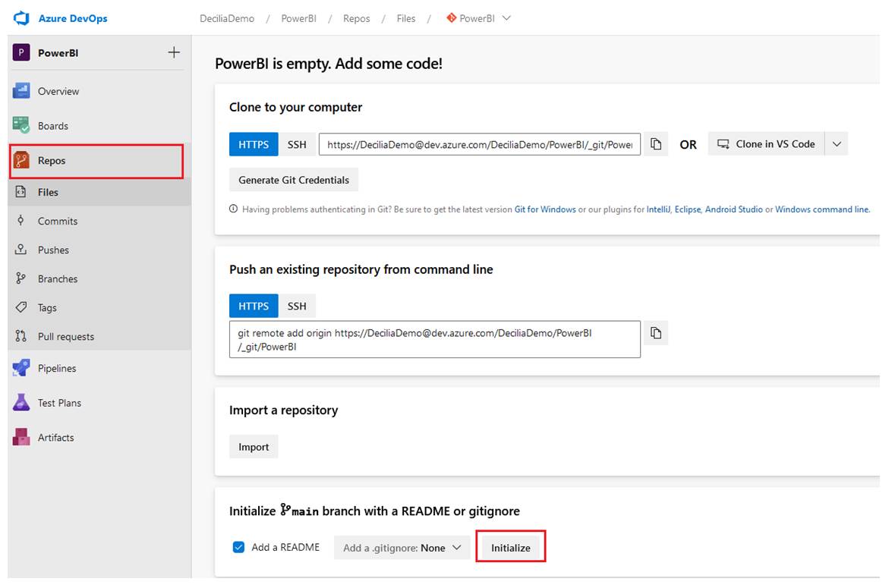Open the Boards menu item
This screenshot has height=588, width=892.
coord(99,126)
